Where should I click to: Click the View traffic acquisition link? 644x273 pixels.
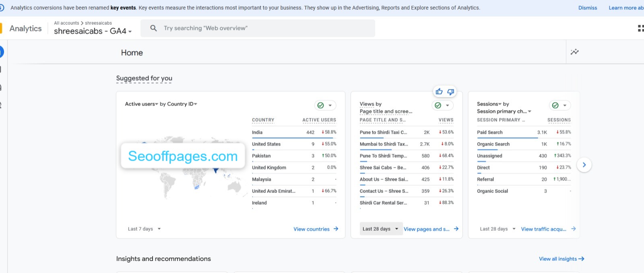tap(543, 229)
